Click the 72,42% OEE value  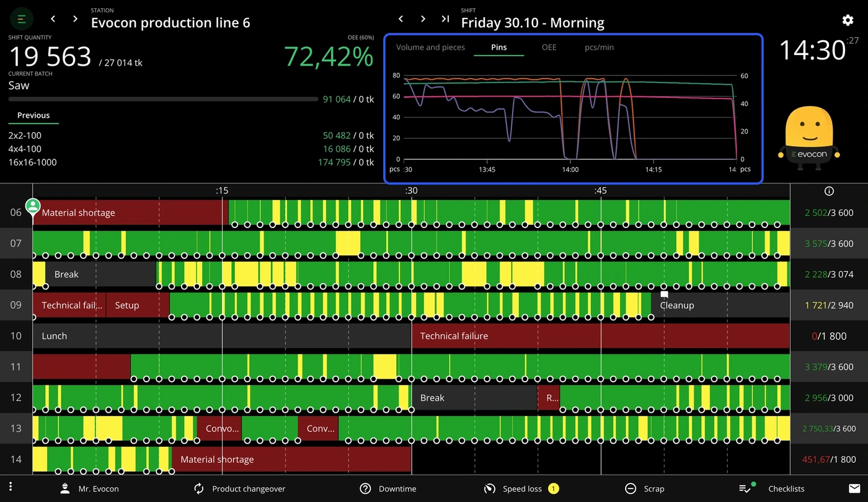[329, 56]
